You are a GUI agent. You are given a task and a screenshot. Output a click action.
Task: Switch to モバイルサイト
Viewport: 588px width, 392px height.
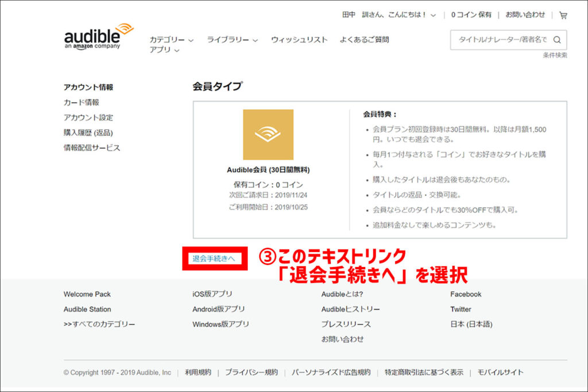500,372
